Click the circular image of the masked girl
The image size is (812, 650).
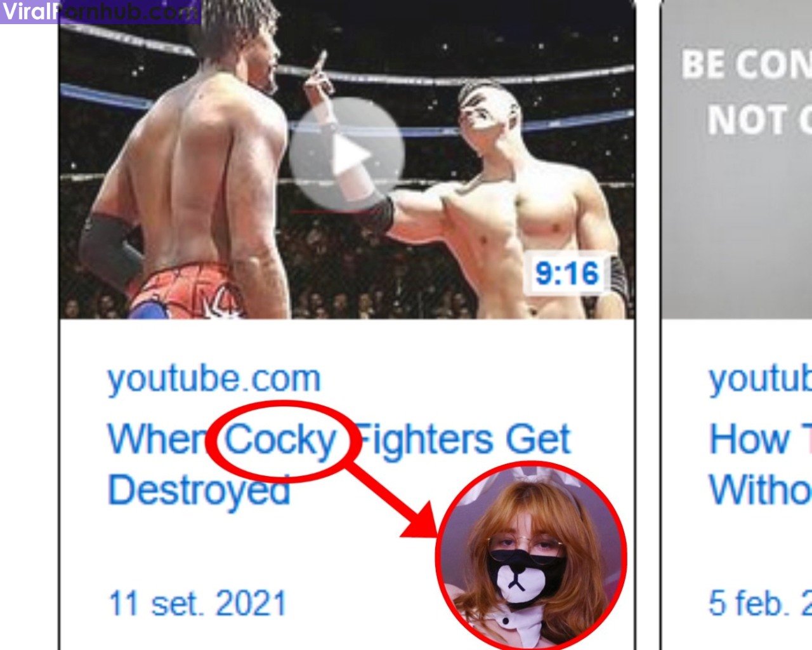click(531, 556)
